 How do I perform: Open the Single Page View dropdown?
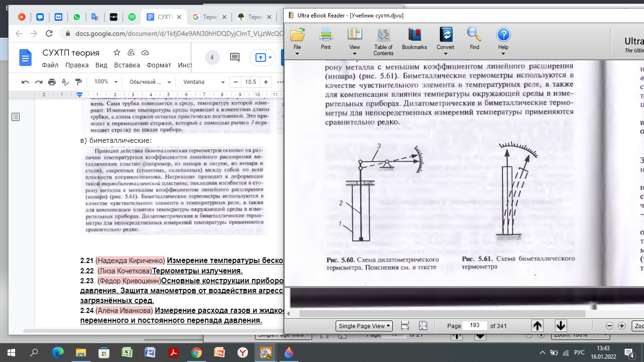pos(364,326)
